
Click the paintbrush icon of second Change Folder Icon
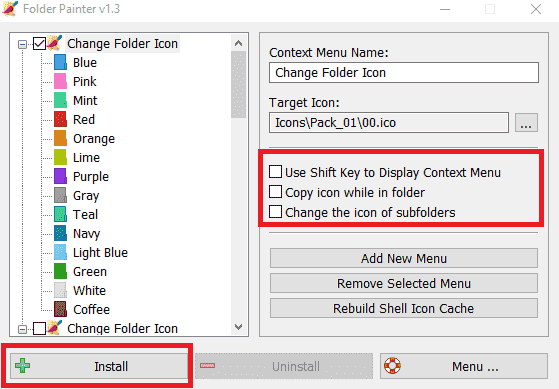pos(55,328)
